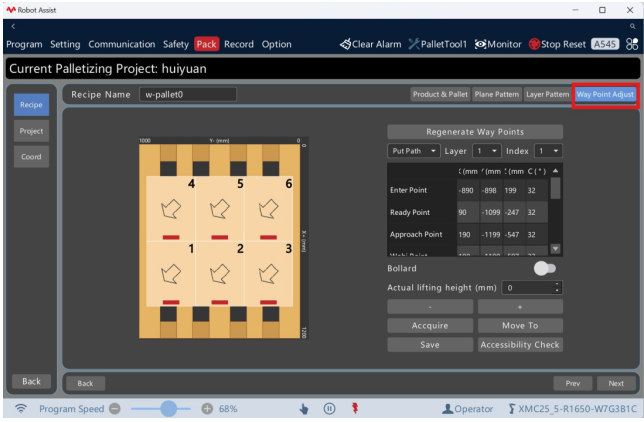Click the Enter Point X value -890
Screen dimensions: 644x422
[467, 190]
